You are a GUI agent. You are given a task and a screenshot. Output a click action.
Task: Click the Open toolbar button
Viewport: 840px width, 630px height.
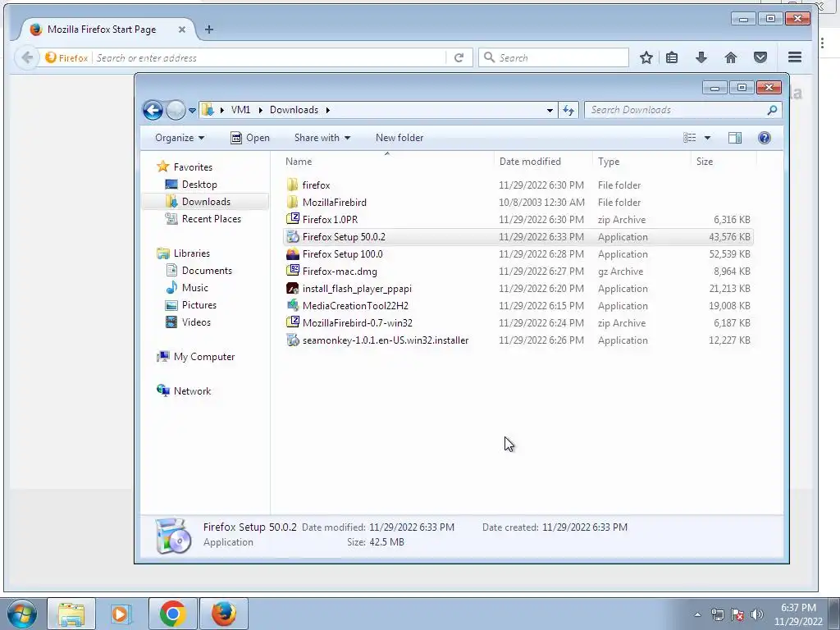[x=250, y=138]
